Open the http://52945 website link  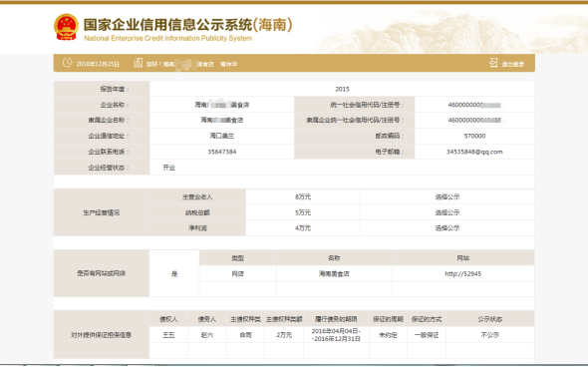(462, 274)
